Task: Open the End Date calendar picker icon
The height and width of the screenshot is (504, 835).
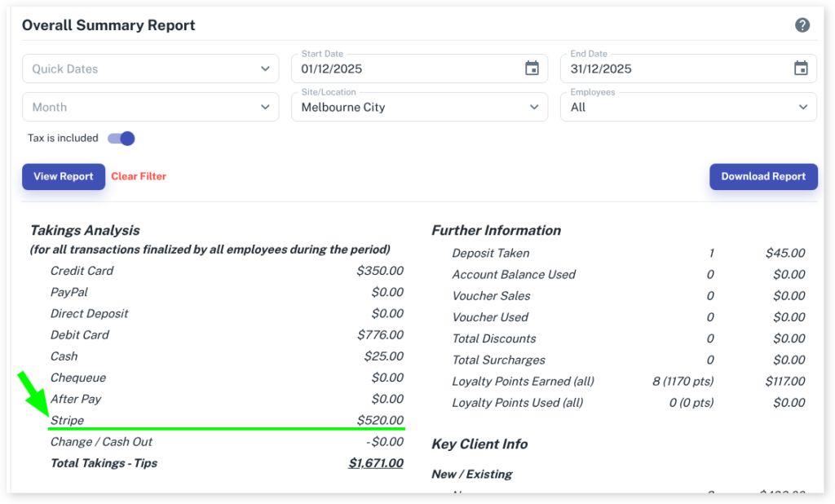Action: 801,69
